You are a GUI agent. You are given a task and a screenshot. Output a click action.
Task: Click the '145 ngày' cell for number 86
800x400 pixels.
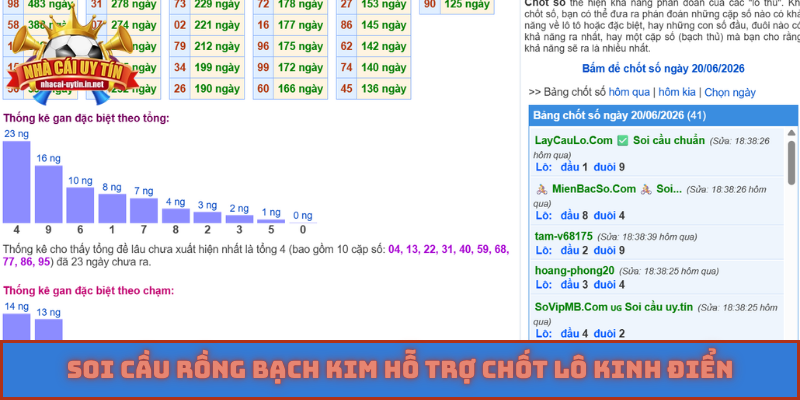(384, 25)
